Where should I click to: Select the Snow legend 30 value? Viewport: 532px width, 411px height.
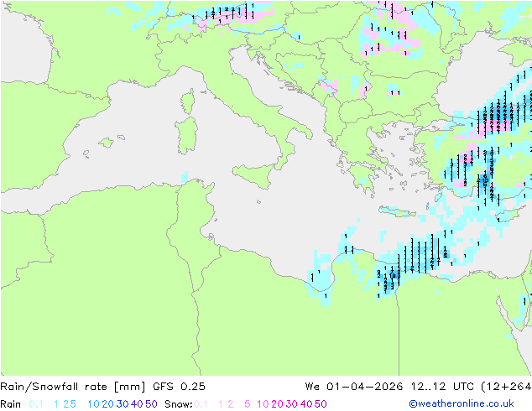point(291,404)
